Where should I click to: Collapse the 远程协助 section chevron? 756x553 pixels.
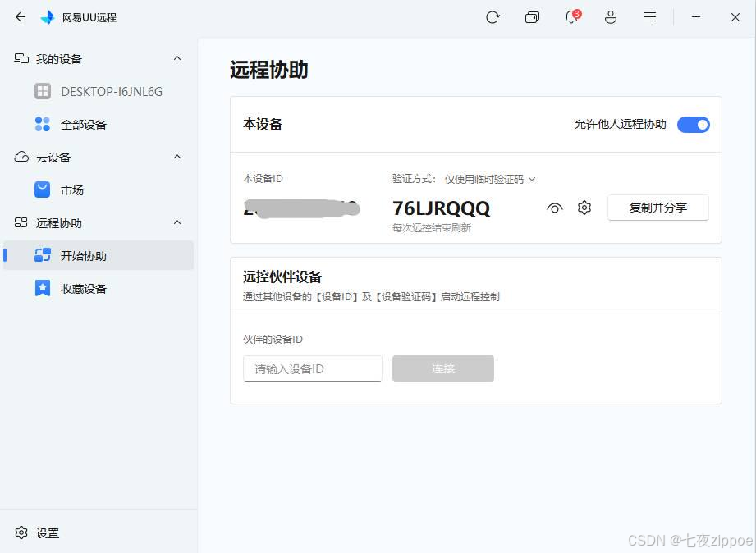point(177,222)
